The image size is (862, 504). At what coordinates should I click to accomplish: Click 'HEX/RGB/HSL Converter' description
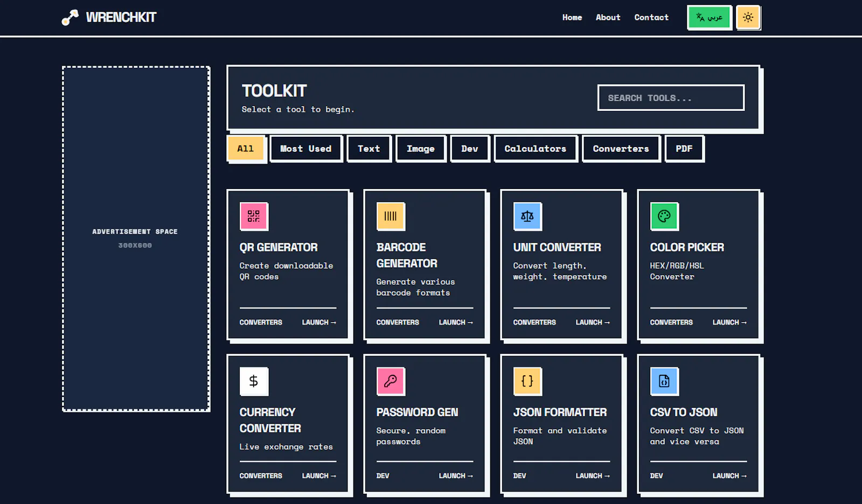pos(677,271)
